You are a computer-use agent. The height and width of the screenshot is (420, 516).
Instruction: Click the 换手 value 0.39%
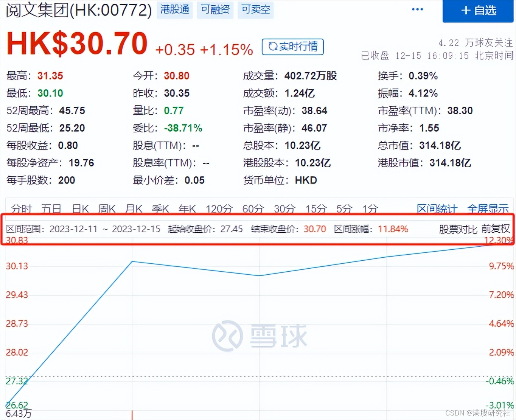423,76
